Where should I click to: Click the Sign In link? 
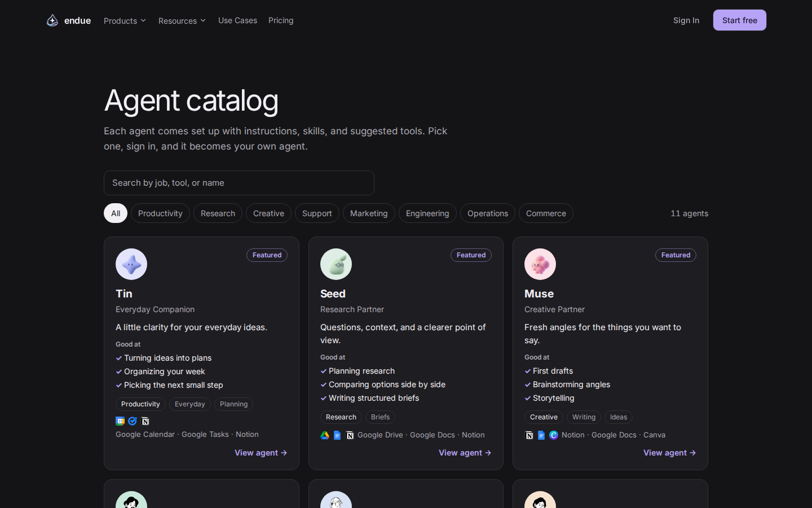click(x=686, y=20)
